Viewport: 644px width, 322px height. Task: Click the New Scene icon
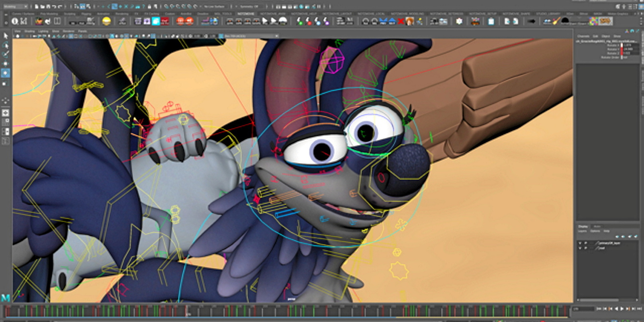(36, 6)
